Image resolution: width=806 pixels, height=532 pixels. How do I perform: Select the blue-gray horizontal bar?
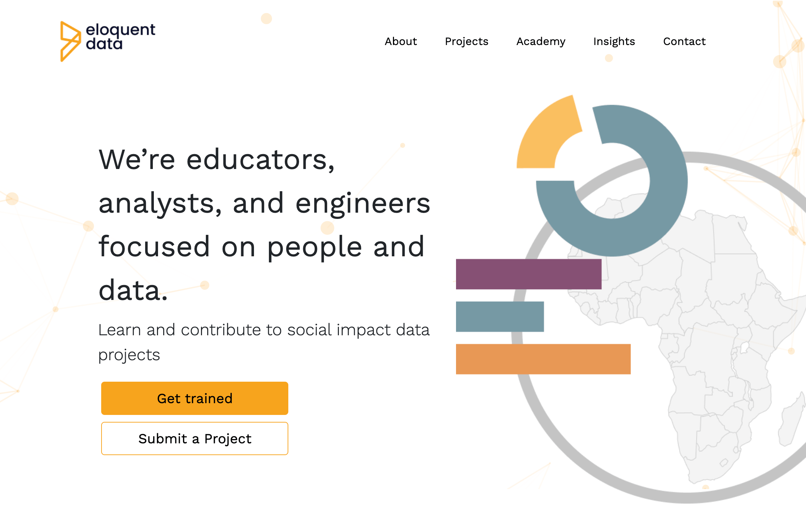pyautogui.click(x=500, y=317)
